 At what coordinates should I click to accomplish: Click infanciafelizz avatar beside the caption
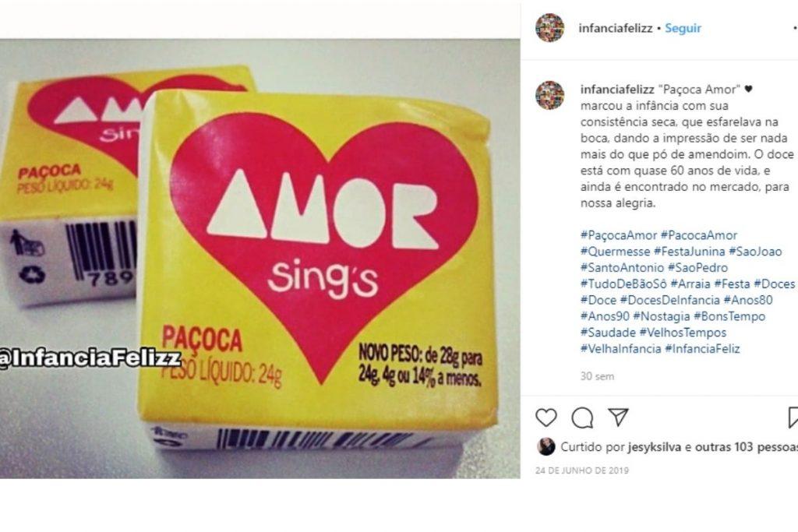pyautogui.click(x=549, y=95)
